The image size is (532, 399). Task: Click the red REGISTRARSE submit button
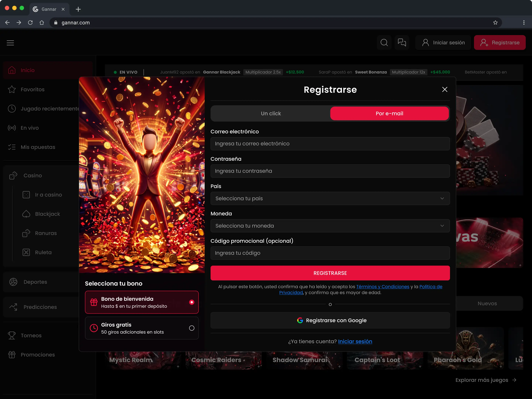click(330, 273)
